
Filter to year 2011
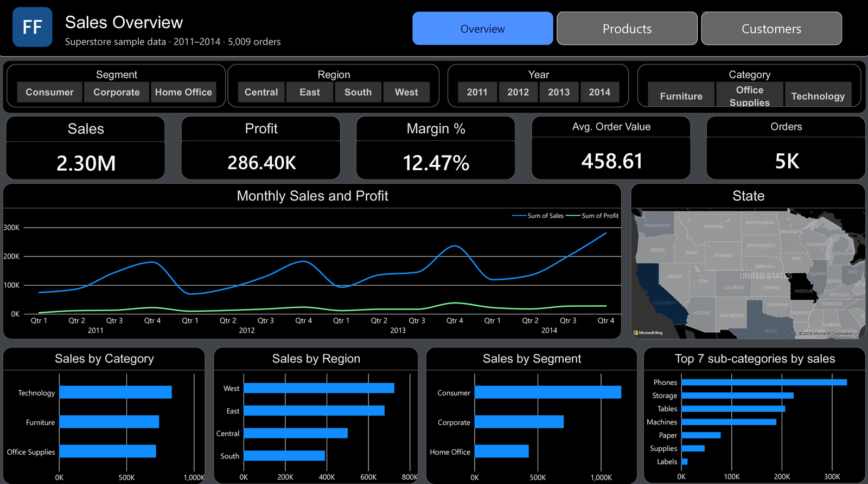(x=477, y=92)
